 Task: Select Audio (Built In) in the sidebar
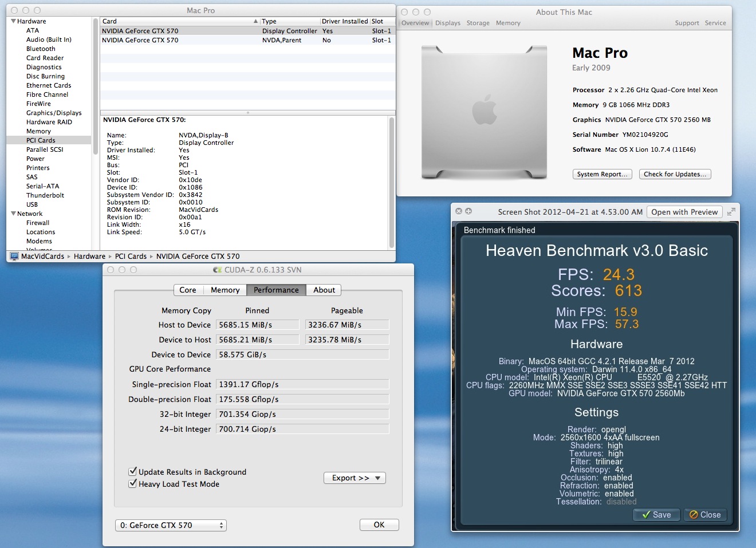(x=49, y=40)
